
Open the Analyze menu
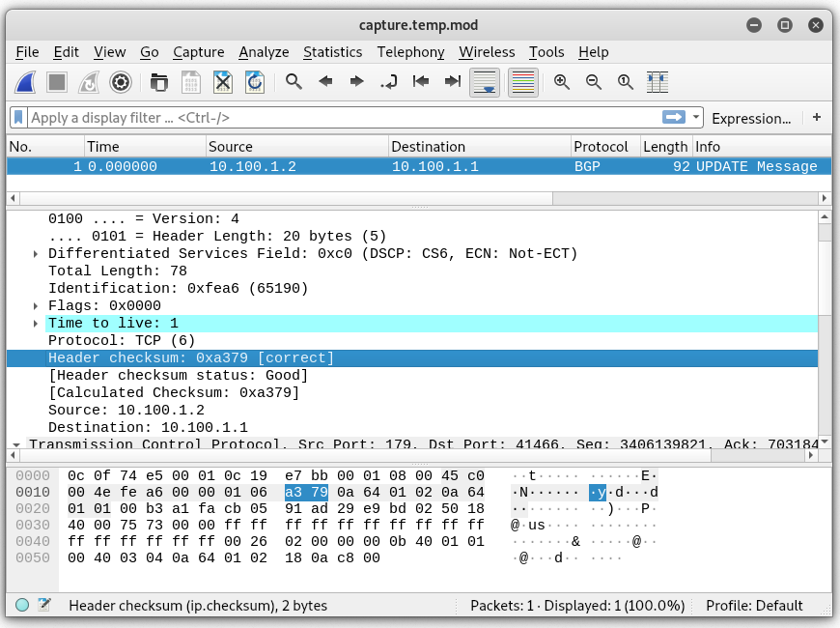coord(264,52)
